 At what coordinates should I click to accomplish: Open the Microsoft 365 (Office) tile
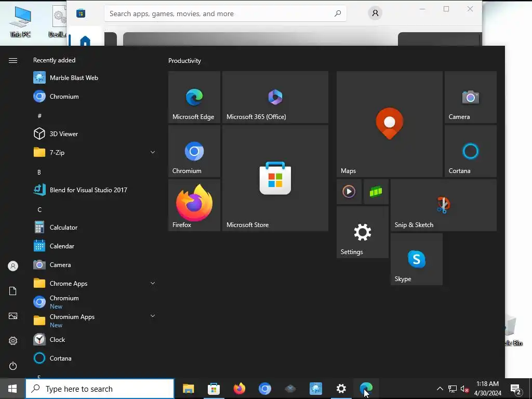click(x=275, y=97)
